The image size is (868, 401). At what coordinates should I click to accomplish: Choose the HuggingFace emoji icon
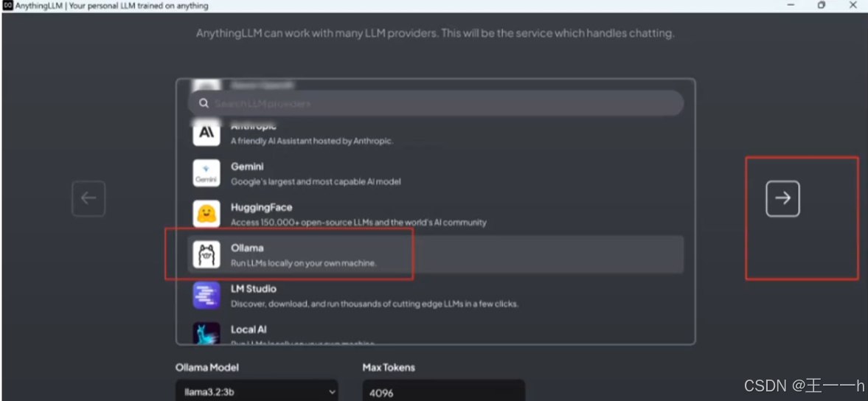[x=206, y=214]
